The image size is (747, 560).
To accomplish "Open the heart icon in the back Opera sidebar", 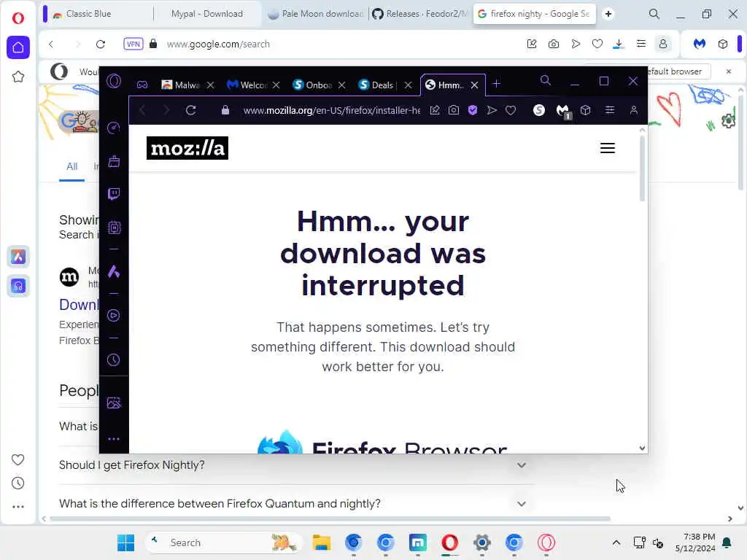I will [18, 459].
